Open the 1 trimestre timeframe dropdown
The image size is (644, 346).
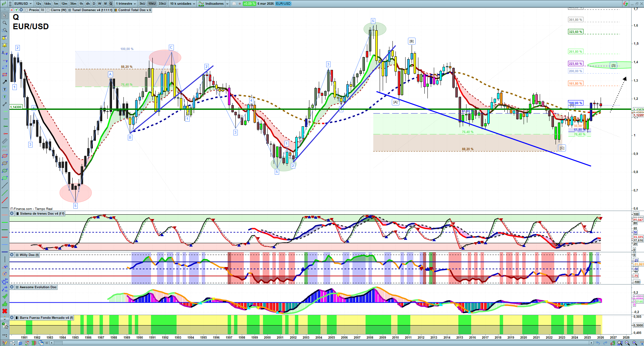click(126, 4)
